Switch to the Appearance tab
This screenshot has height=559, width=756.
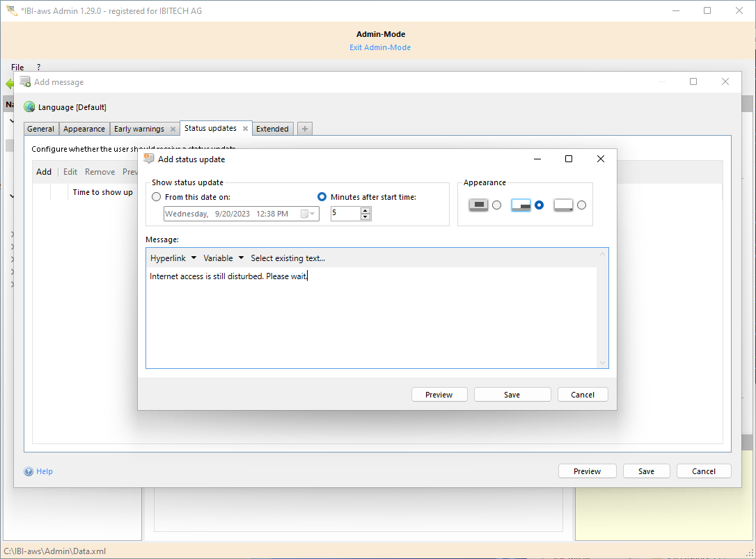click(x=84, y=129)
